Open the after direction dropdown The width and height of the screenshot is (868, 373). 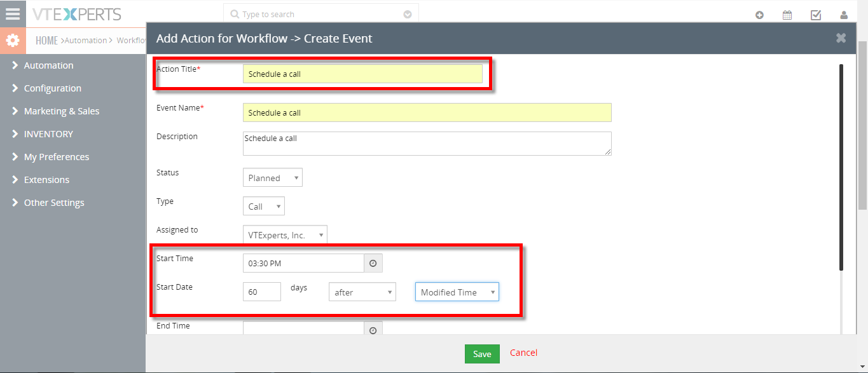pos(362,292)
